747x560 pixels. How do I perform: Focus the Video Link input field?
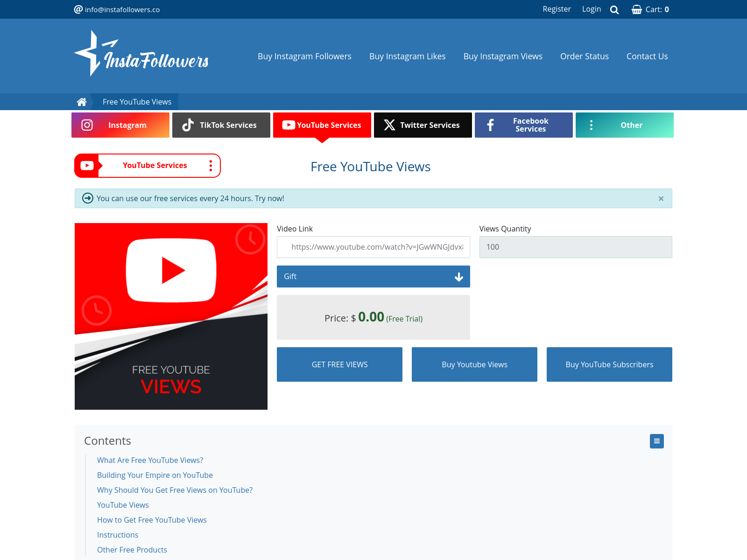[373, 247]
